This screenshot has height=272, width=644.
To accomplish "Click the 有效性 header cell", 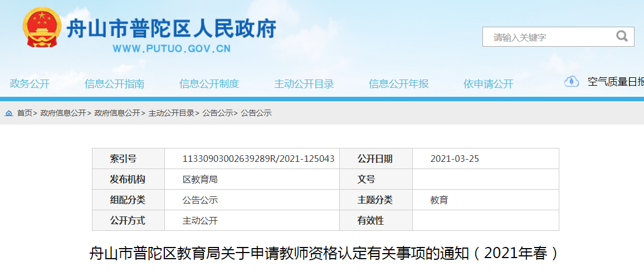I will pyautogui.click(x=376, y=220).
